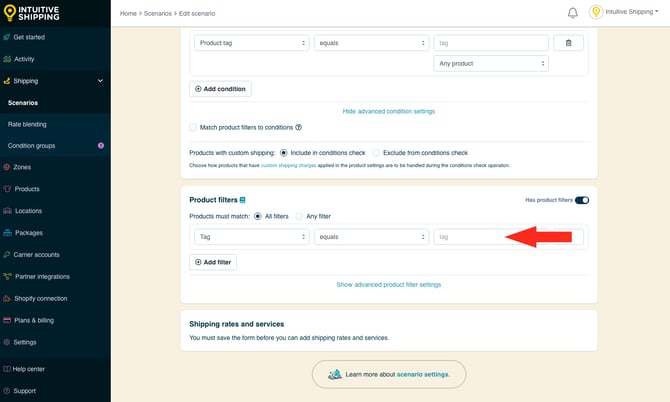
Task: Go to Plans & billing
Action: (x=35, y=320)
